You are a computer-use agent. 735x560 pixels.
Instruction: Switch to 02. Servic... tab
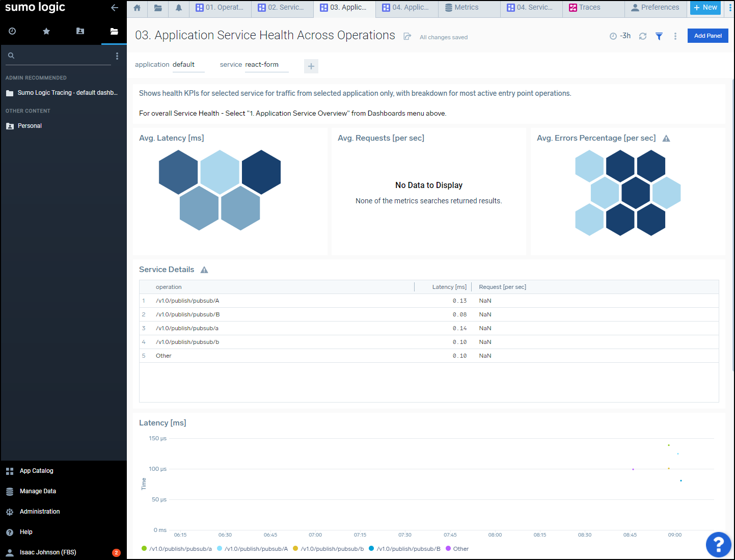tap(282, 8)
